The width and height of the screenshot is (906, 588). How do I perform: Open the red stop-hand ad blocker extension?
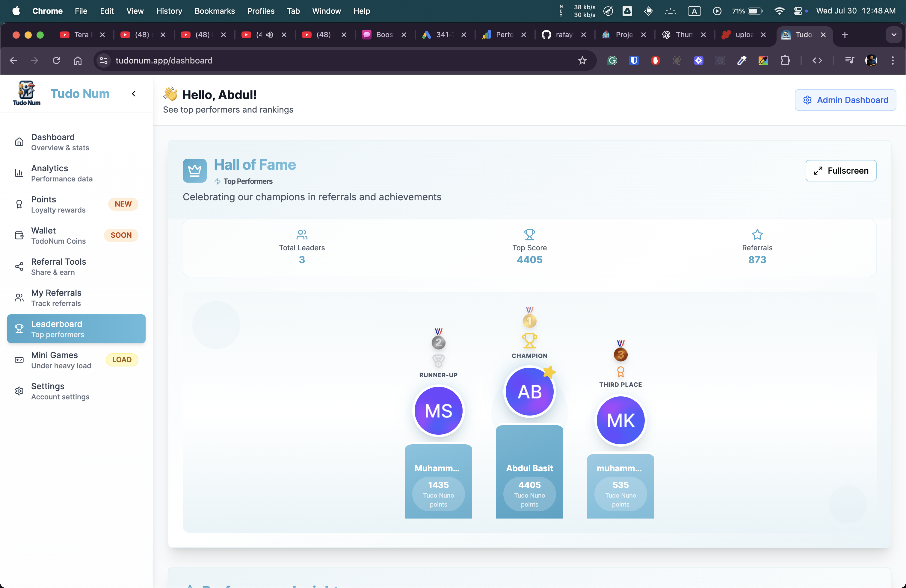(x=655, y=60)
